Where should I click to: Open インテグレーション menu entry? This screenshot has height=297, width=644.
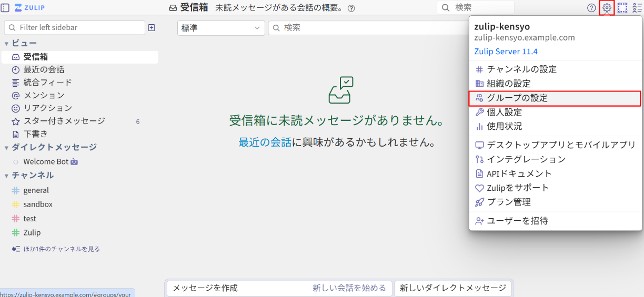click(555, 159)
